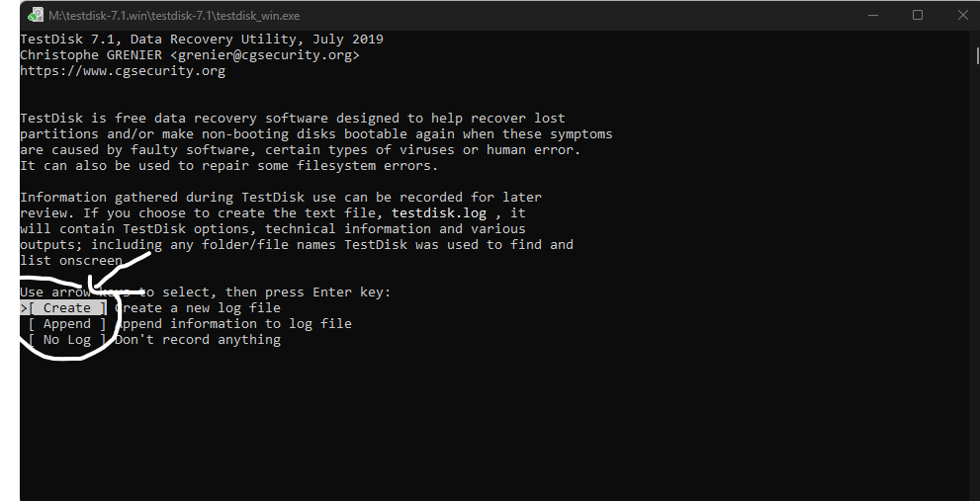Pick the No Log option
The height and width of the screenshot is (501, 980).
(x=66, y=340)
